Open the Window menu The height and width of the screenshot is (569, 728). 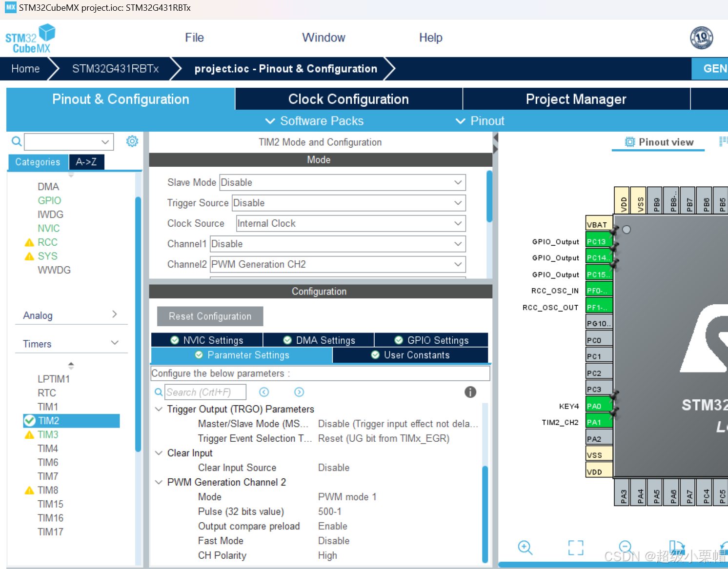(x=324, y=38)
